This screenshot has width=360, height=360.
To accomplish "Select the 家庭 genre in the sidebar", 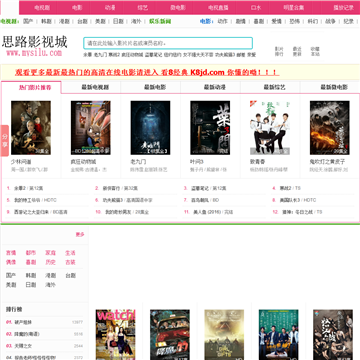I will coord(50,253).
